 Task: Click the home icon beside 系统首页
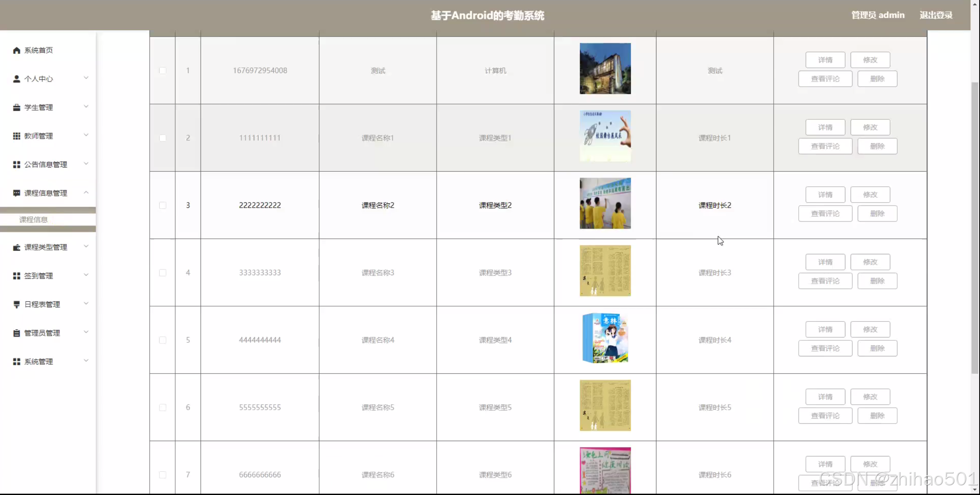click(x=16, y=50)
